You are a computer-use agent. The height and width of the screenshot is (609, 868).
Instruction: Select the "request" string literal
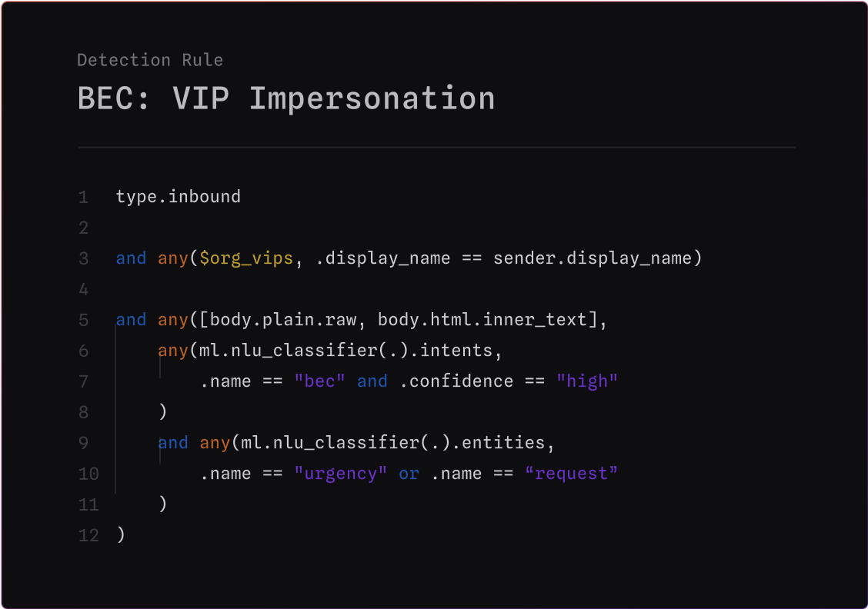tap(571, 474)
